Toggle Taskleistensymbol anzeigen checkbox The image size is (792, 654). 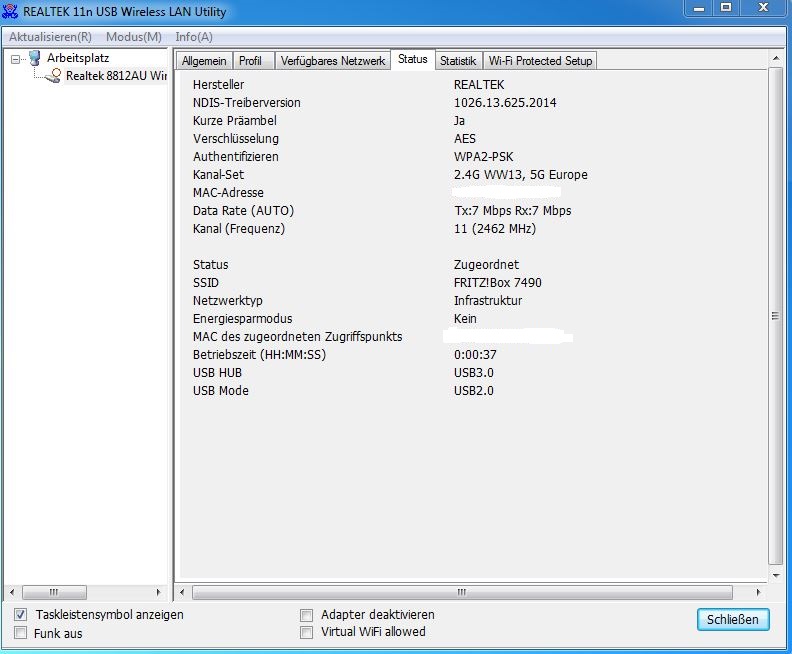coord(20,615)
